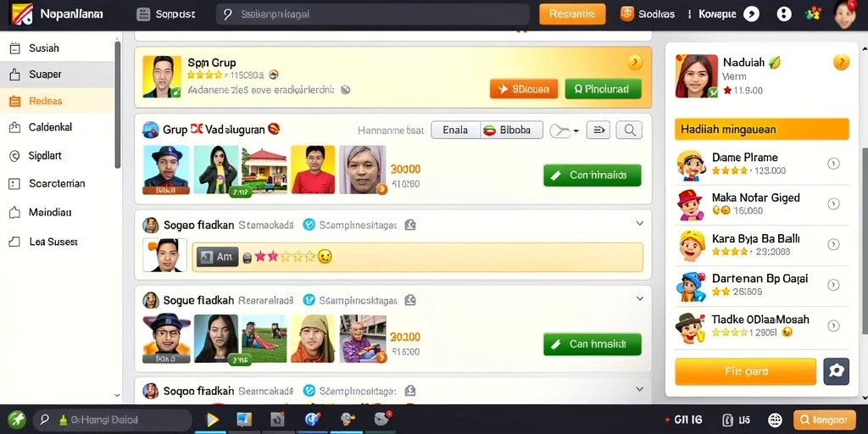Screen dimensions: 868x434
Task: Click the orange taskbar search button
Action: pyautogui.click(x=824, y=420)
